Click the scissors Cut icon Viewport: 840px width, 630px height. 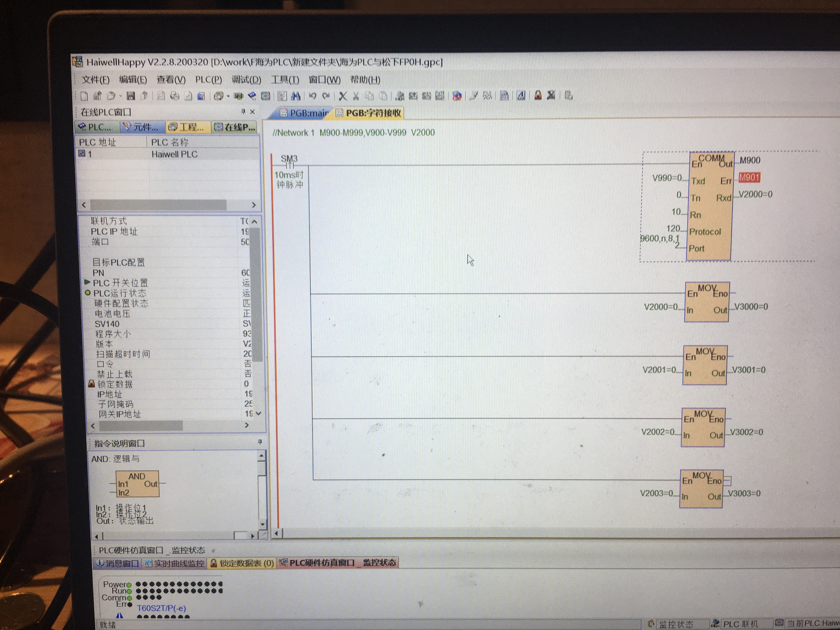click(x=356, y=96)
